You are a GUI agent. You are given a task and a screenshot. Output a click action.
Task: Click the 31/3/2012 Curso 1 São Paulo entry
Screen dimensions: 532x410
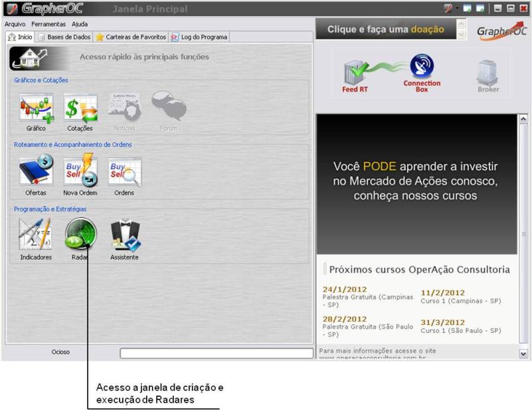coord(461,326)
